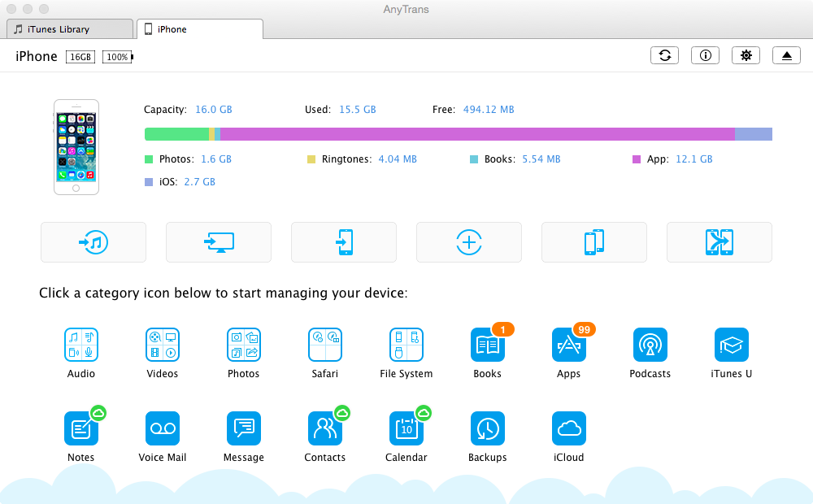813x504 pixels.
Task: Open the Podcasts category
Action: (650, 345)
